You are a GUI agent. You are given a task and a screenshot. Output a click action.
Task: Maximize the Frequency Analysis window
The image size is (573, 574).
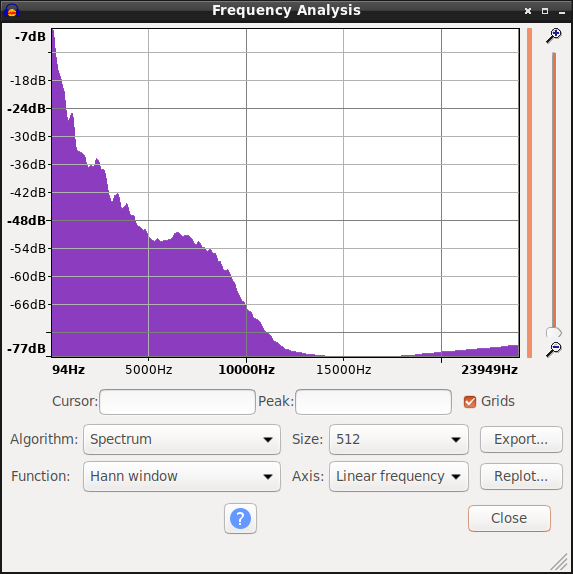point(545,11)
